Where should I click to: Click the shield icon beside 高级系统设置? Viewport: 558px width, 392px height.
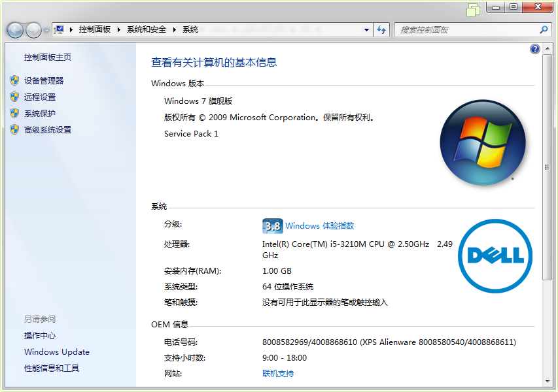pyautogui.click(x=14, y=130)
